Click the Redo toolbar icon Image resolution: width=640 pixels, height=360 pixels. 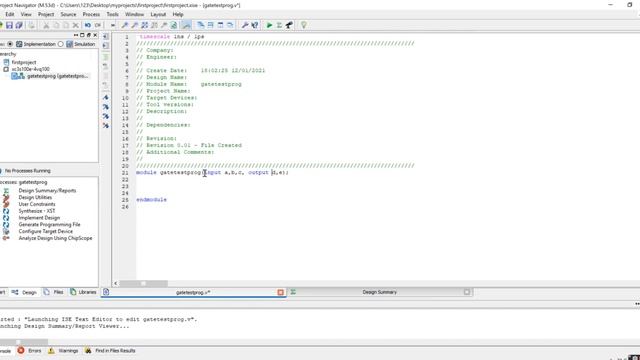(98, 25)
